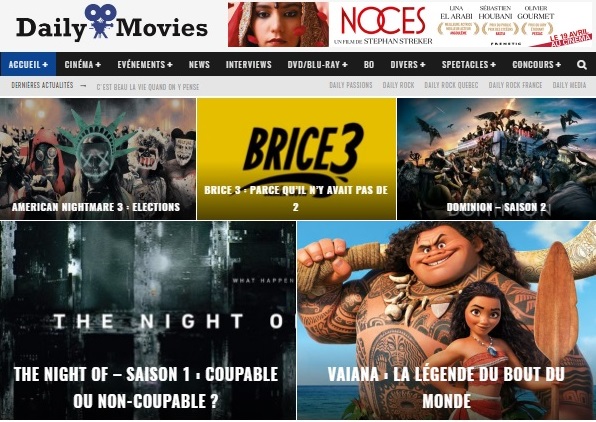Open the Divers dropdown

click(408, 65)
